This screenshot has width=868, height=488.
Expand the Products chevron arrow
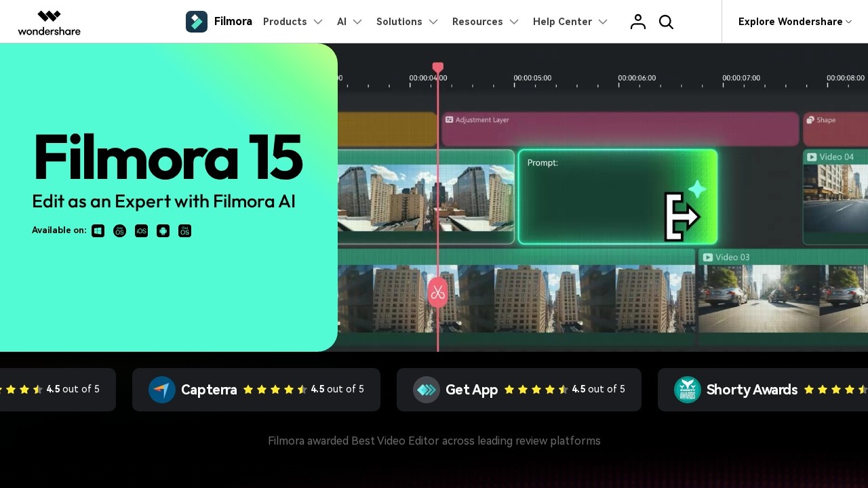(318, 22)
